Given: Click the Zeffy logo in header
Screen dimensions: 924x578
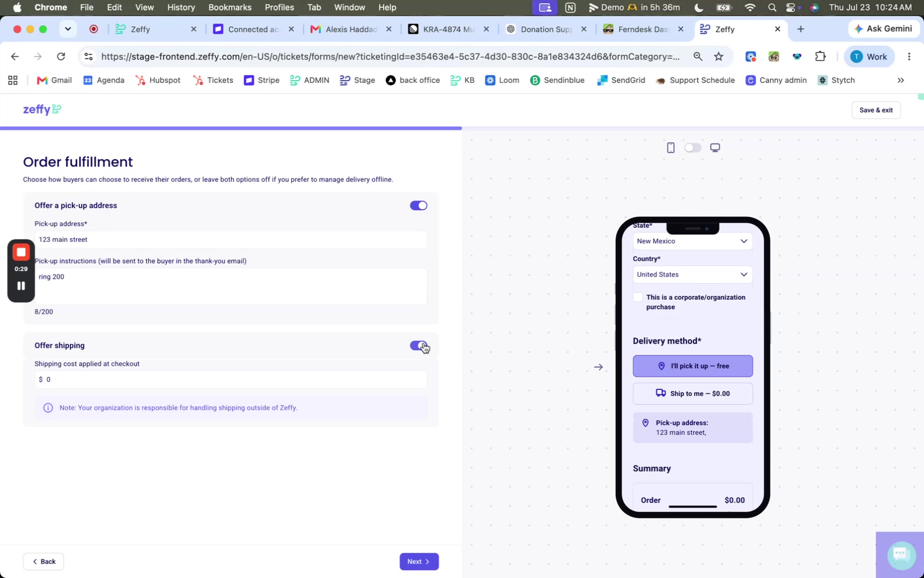Looking at the screenshot, I should (x=42, y=110).
